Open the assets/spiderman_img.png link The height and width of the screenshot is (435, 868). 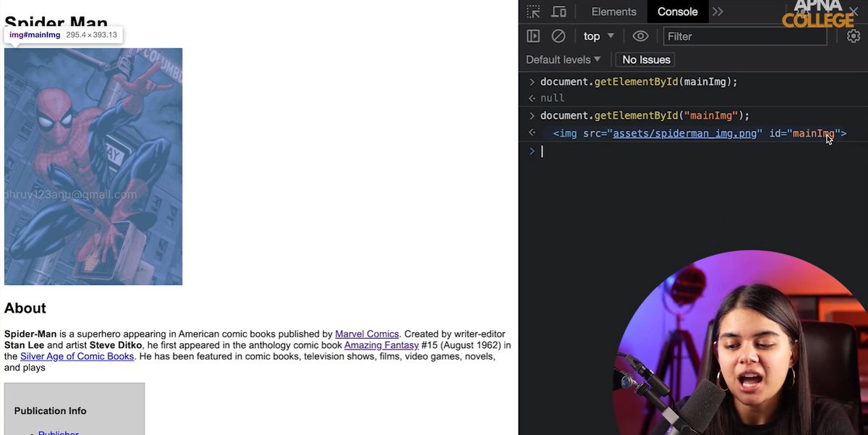pyautogui.click(x=684, y=134)
